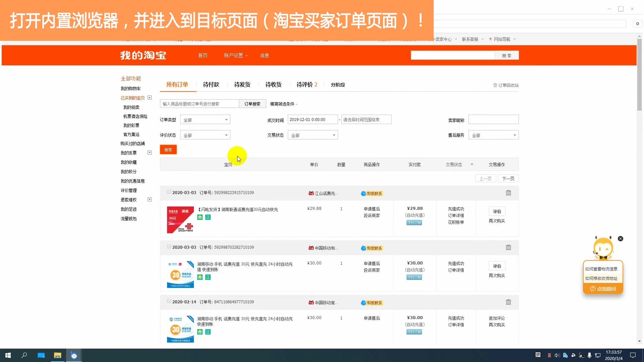Screen dimensions: 644x362
Task: Open the 交易状态 filter dropdown
Action: 313,135
